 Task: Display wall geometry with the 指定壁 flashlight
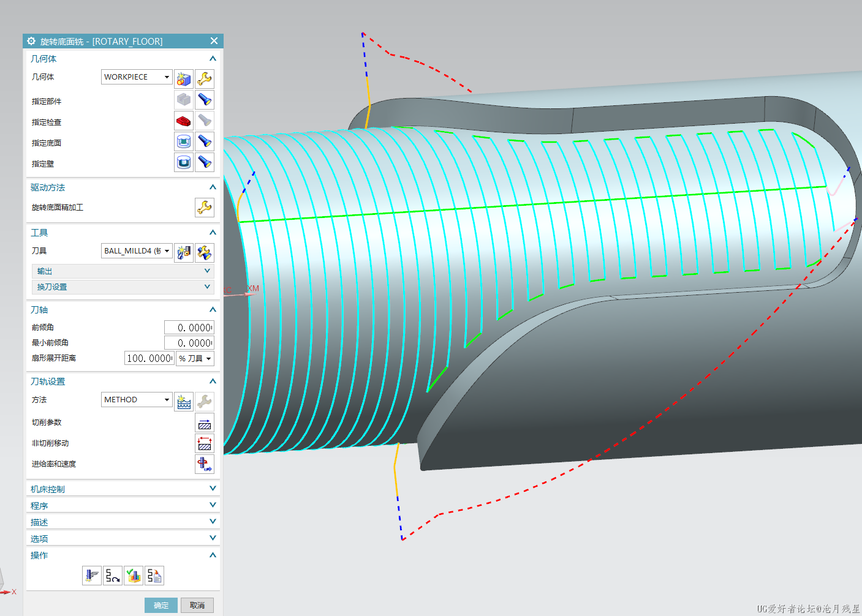tap(205, 162)
